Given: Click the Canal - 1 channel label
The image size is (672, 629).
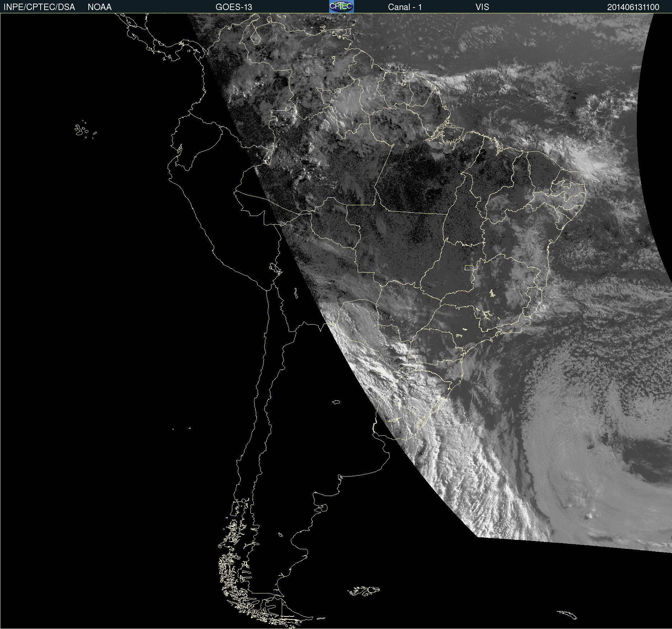Looking at the screenshot, I should point(405,7).
